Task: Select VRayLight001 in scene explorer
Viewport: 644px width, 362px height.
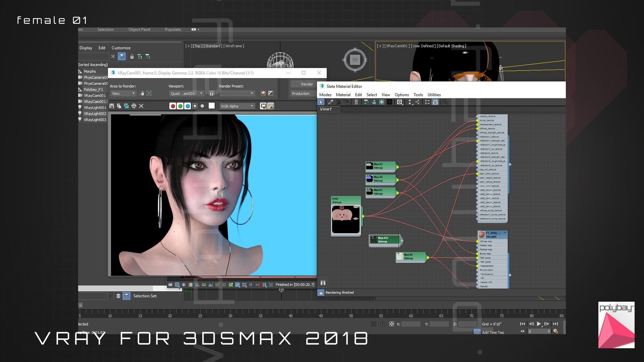Action: pyautogui.click(x=95, y=108)
